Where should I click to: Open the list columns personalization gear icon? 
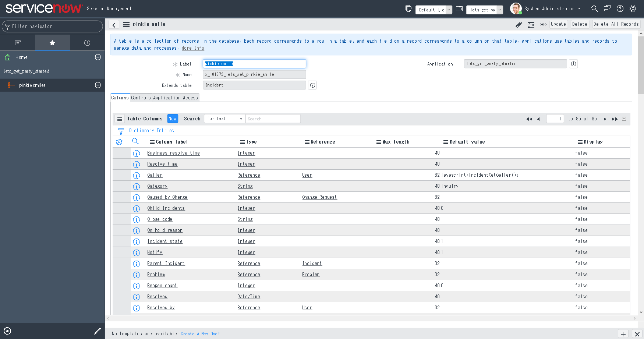coord(119,141)
